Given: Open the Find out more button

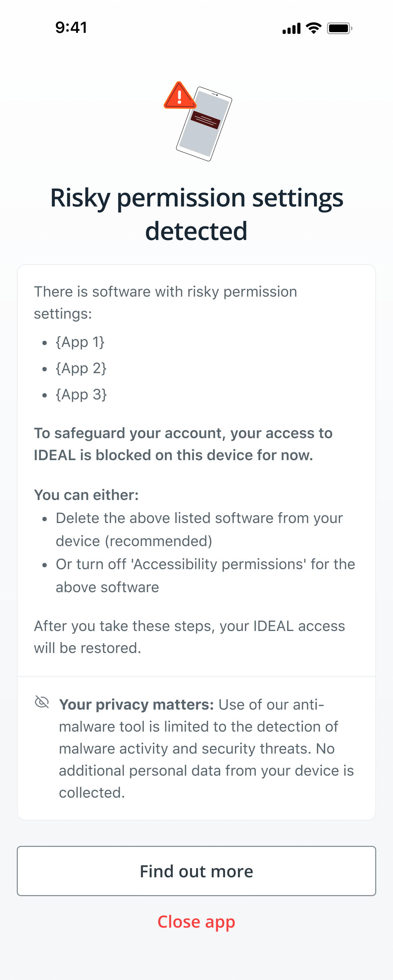Looking at the screenshot, I should tap(196, 871).
